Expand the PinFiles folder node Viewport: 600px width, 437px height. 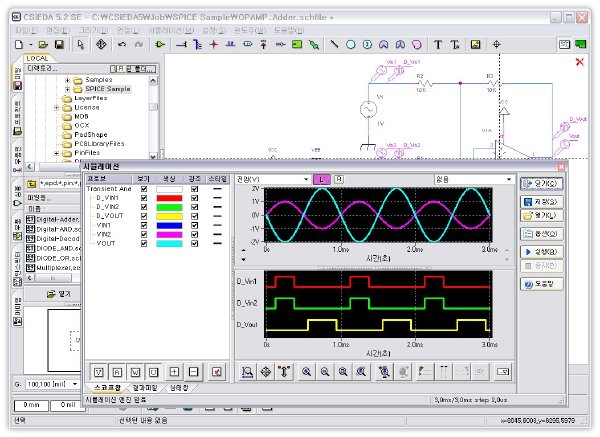coord(57,153)
